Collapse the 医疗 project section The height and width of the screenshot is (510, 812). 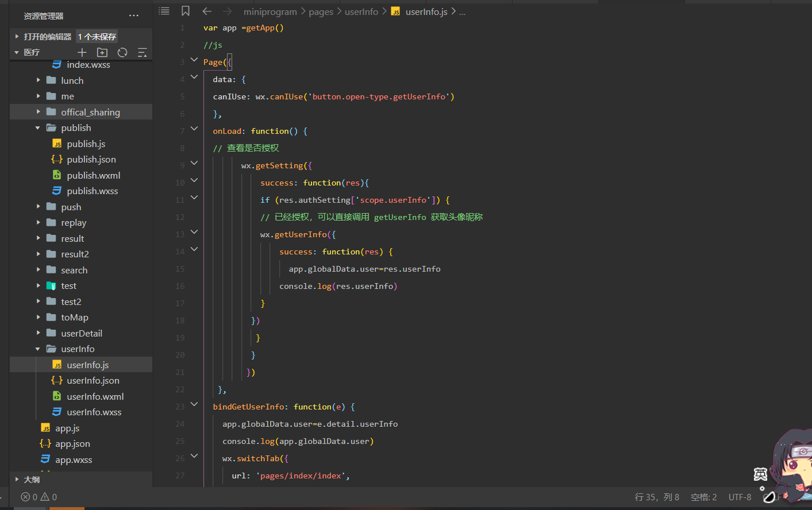coord(17,53)
